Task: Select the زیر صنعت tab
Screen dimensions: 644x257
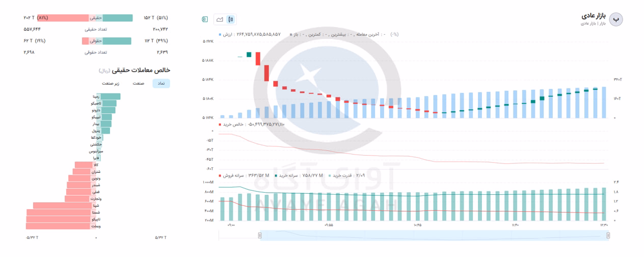Action: click(x=111, y=83)
